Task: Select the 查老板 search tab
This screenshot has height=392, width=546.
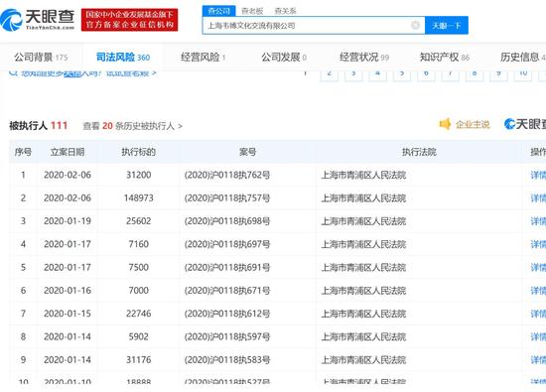Action: tap(252, 11)
